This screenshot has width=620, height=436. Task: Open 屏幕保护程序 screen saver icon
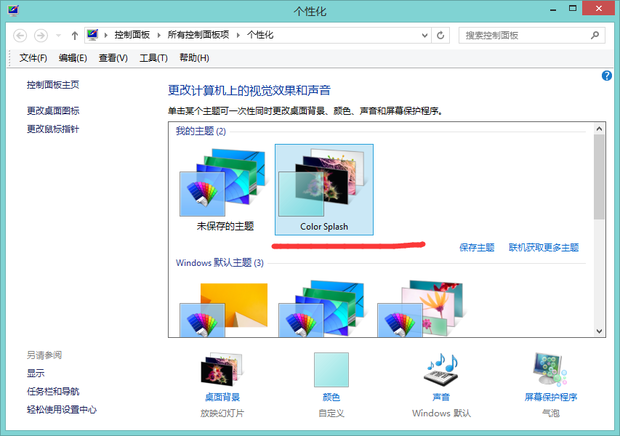[551, 369]
